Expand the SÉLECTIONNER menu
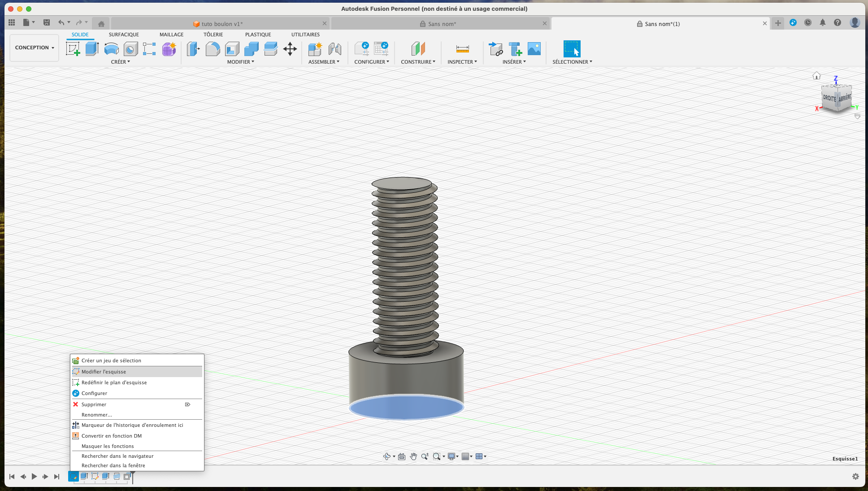 [x=572, y=62]
